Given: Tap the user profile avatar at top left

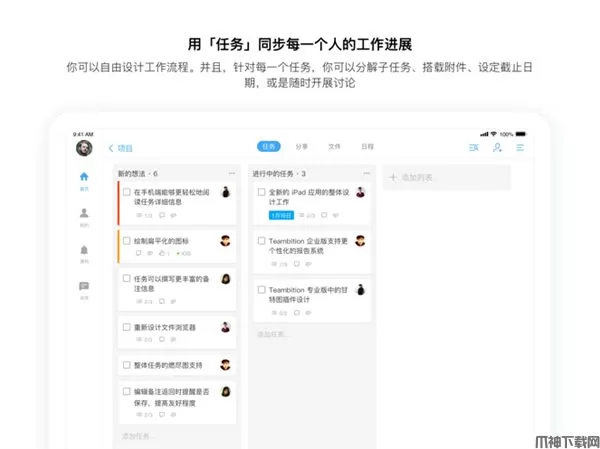Looking at the screenshot, I should click(x=84, y=148).
